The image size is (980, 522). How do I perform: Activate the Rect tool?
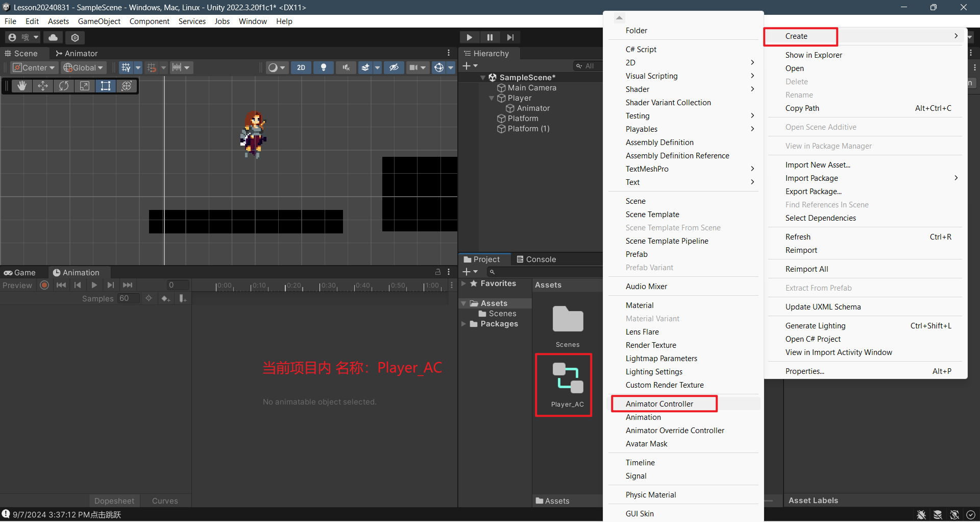(x=106, y=86)
